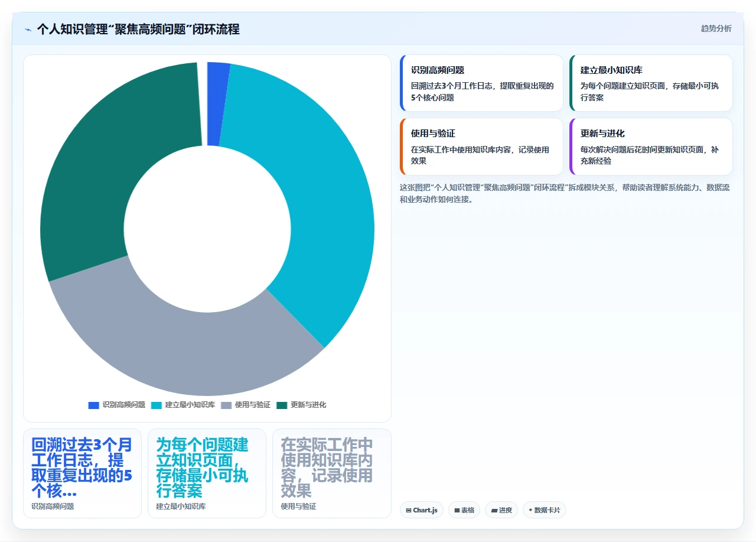
Task: Click the cyan stat card 为每个问题建立知识页面
Action: [x=207, y=473]
